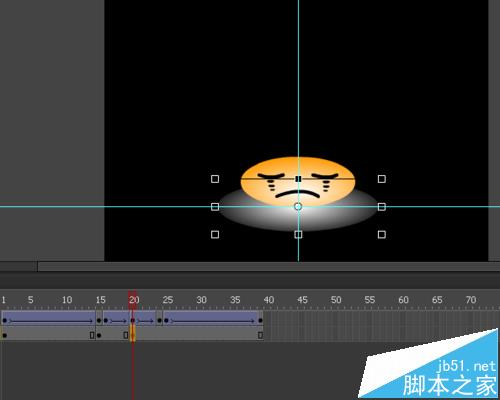Click the top-right transform handle
Viewport: 500px width, 400px height.
[x=382, y=179]
